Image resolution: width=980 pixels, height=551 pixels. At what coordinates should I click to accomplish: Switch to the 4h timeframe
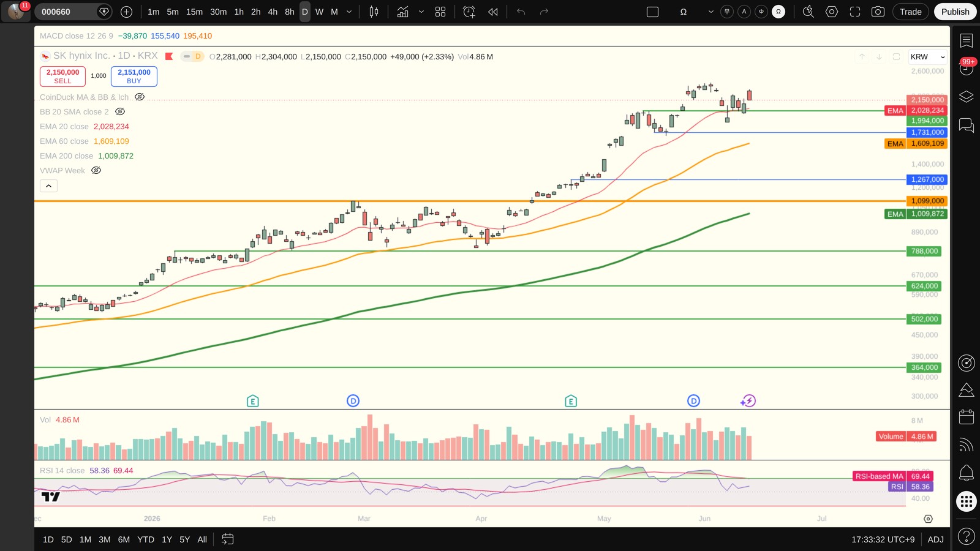tap(273, 12)
